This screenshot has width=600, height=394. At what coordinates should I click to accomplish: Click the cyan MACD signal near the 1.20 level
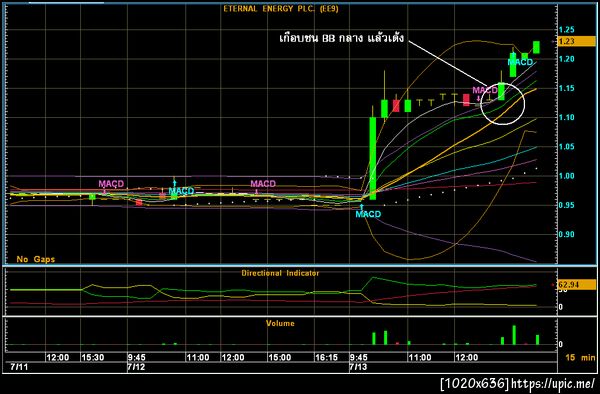(x=520, y=62)
